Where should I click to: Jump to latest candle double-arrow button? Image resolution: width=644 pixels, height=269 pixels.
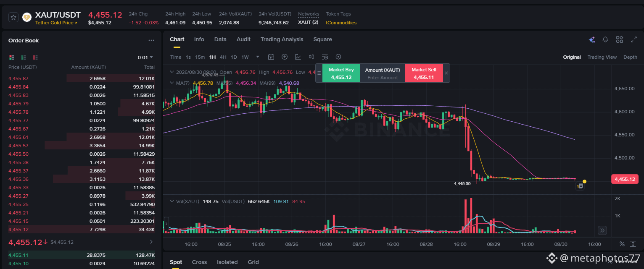click(x=602, y=230)
